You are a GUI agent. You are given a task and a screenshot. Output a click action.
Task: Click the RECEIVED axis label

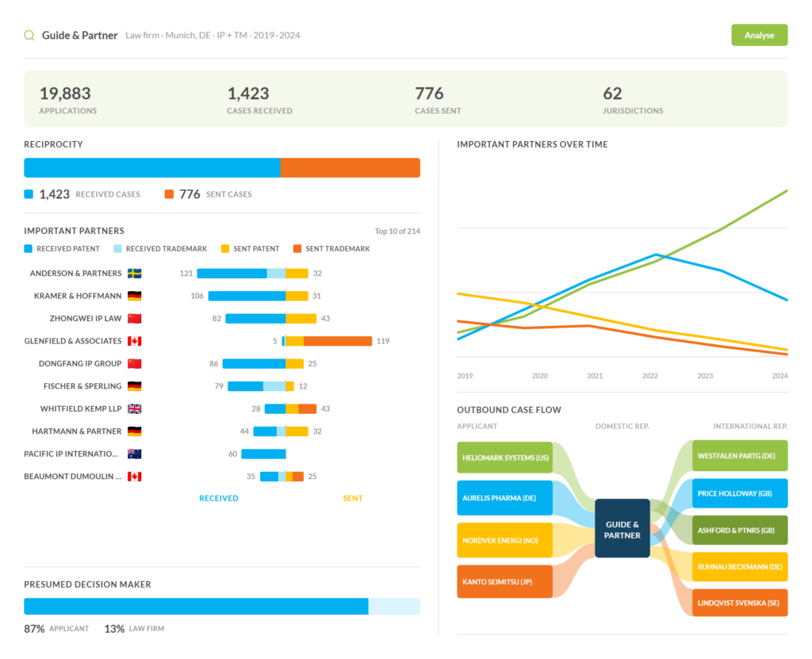pyautogui.click(x=219, y=498)
